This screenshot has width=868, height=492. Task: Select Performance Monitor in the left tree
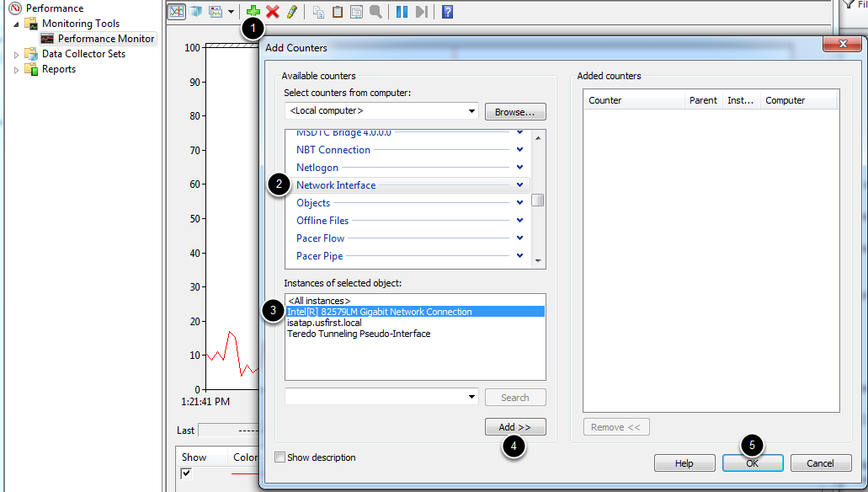[x=98, y=38]
